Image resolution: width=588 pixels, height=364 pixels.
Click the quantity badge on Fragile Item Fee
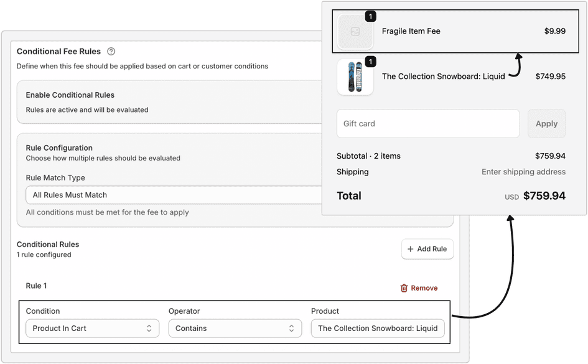371,16
